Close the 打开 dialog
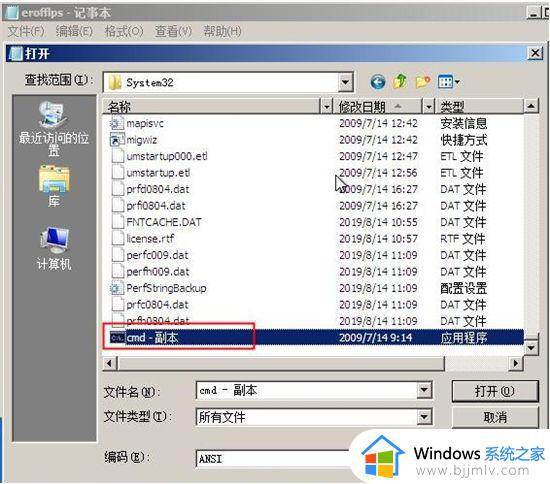 (x=535, y=53)
